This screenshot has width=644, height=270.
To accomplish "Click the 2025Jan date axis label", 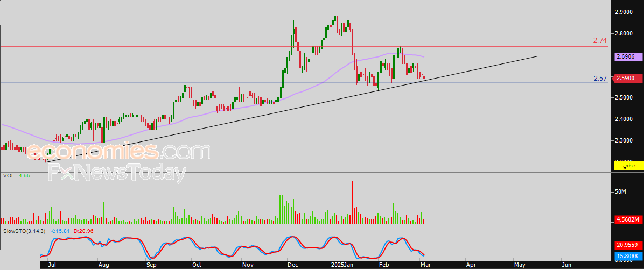I will [x=342, y=265].
